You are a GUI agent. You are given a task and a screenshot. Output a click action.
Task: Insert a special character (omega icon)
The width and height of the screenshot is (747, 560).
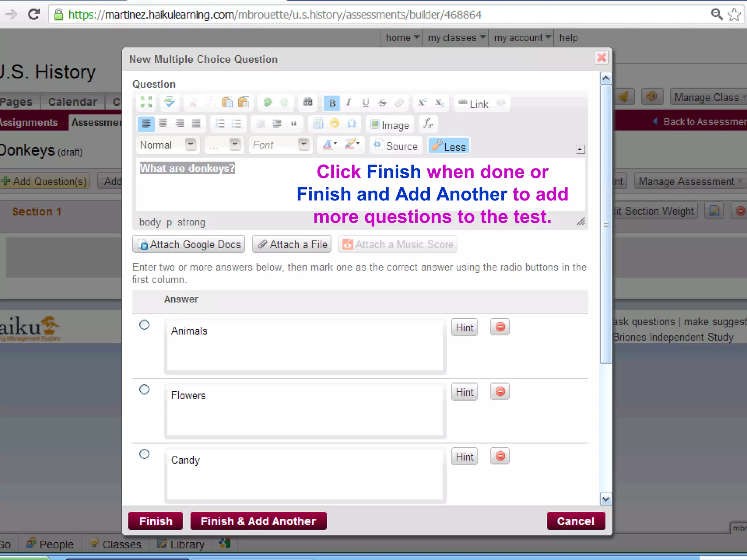point(352,124)
